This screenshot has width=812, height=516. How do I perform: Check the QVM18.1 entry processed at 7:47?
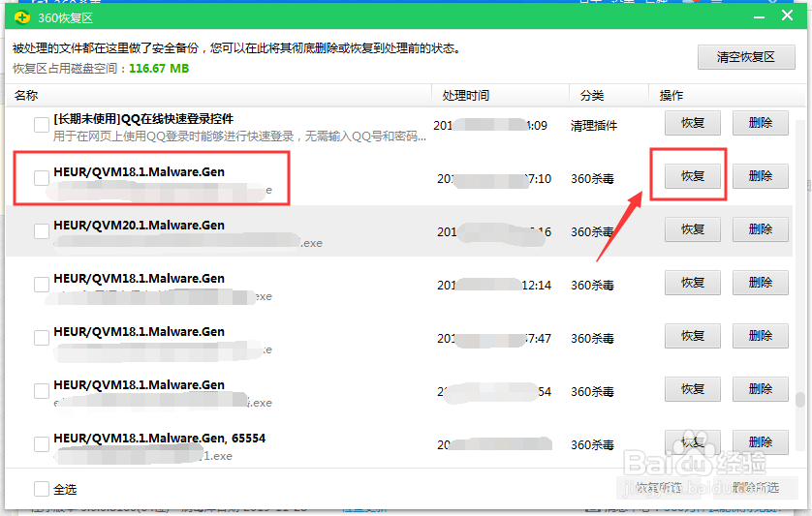coord(42,338)
